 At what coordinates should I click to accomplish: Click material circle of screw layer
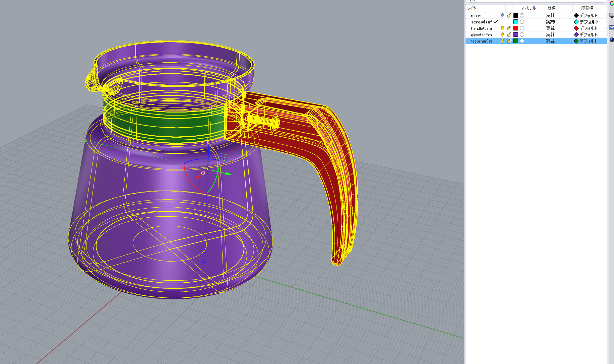click(522, 22)
